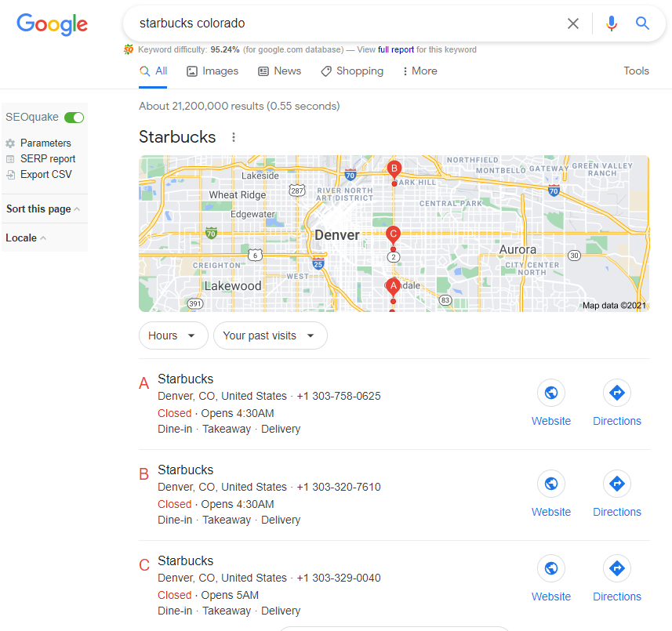Select the All tab

point(153,71)
